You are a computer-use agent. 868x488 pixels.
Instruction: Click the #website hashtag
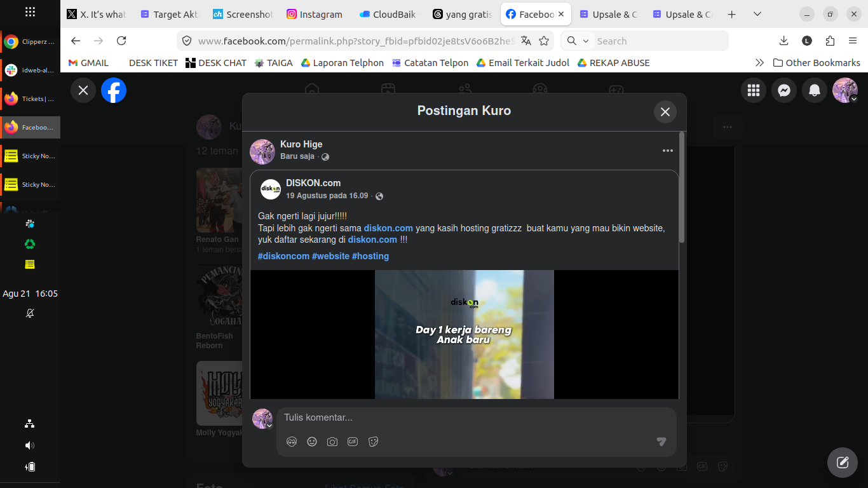point(330,256)
